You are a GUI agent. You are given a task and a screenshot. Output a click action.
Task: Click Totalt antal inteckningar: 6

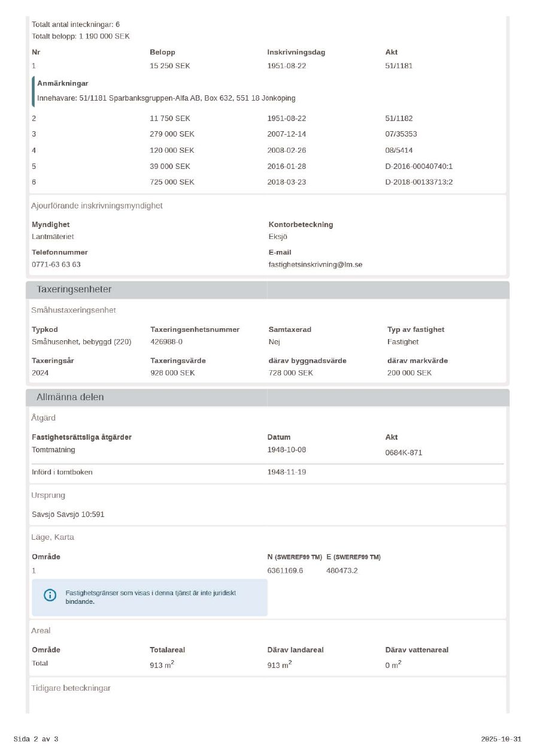tap(76, 25)
